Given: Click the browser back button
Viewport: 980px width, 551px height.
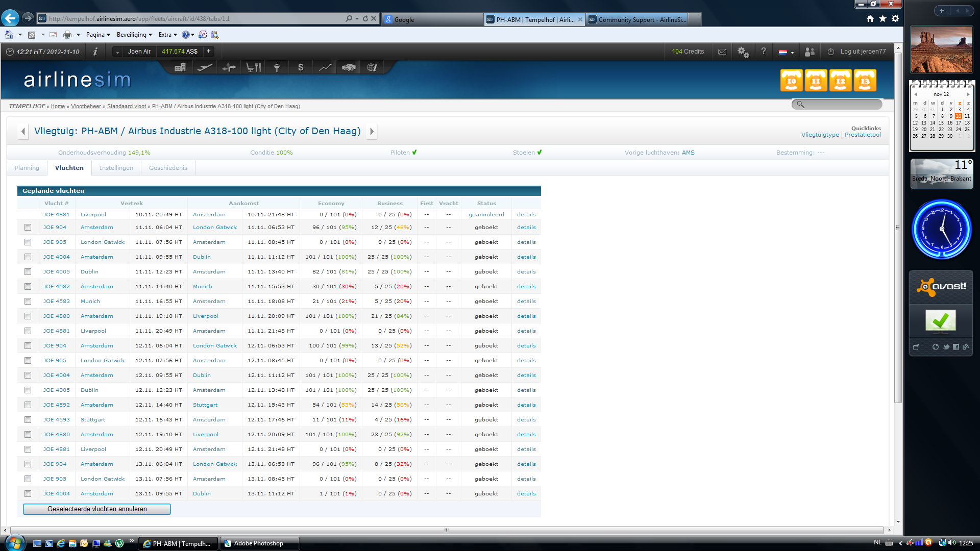Looking at the screenshot, I should [10, 18].
